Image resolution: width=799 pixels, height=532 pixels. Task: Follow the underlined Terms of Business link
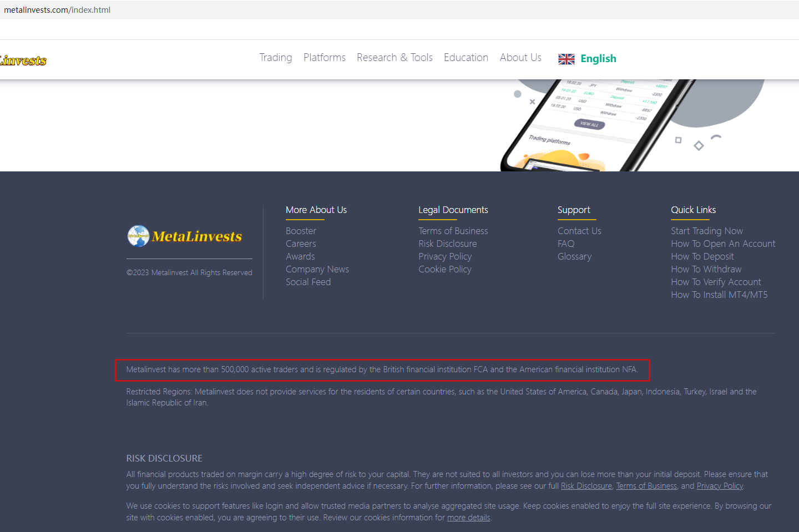646,486
